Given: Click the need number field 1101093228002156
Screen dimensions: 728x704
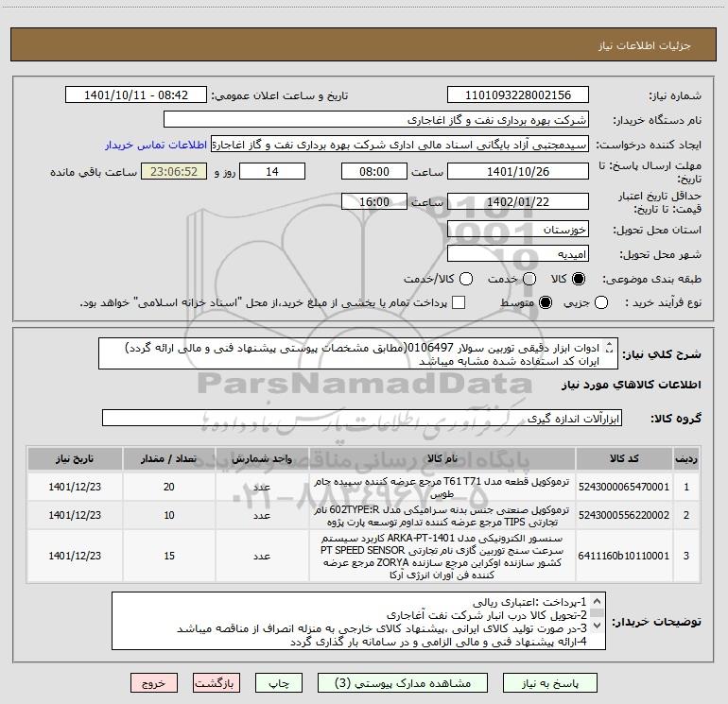Looking at the screenshot, I should 518,95.
